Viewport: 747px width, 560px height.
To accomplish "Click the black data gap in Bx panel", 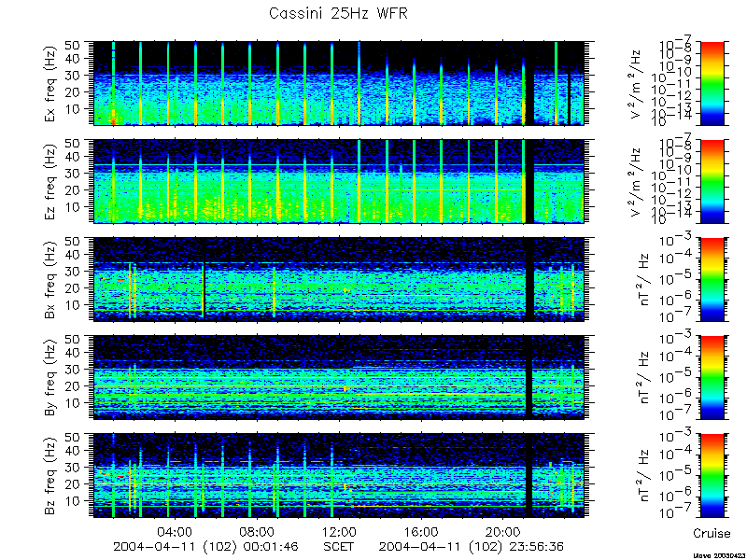I will pyautogui.click(x=529, y=279).
